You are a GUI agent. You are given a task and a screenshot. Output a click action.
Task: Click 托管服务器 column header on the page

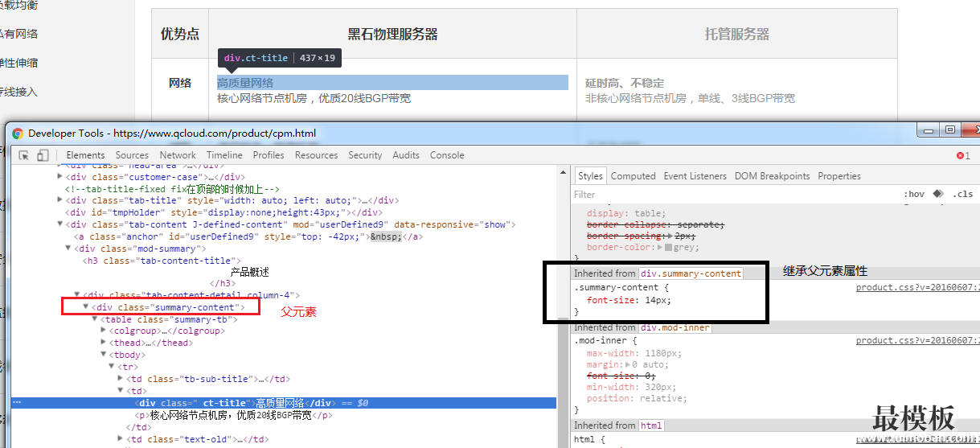(x=737, y=34)
